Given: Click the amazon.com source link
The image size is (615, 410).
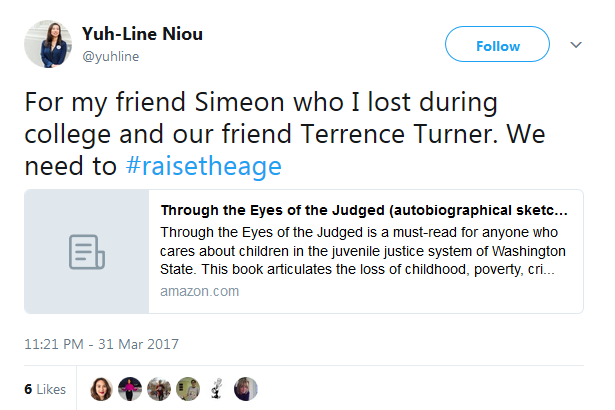Looking at the screenshot, I should [199, 291].
